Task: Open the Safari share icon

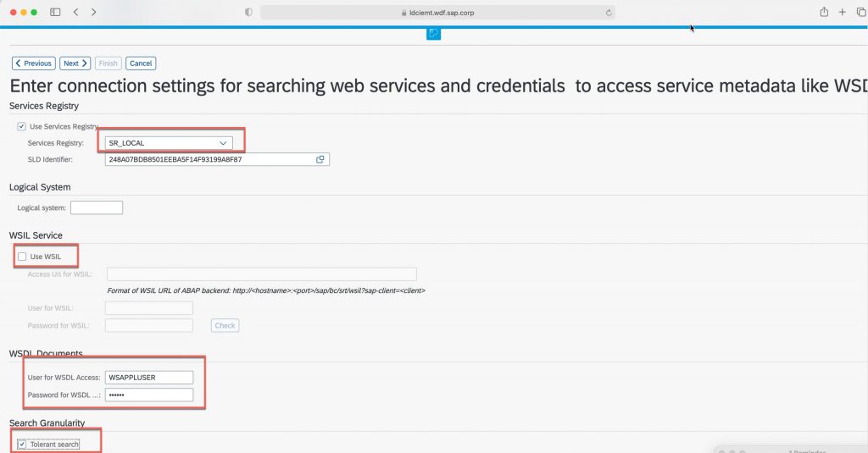Action: (824, 12)
